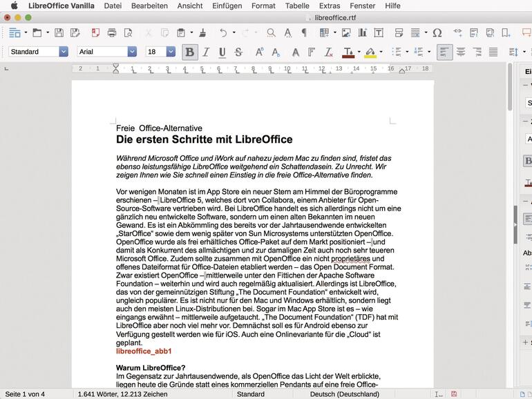
Task: Open the Format menu
Action: pos(263,6)
